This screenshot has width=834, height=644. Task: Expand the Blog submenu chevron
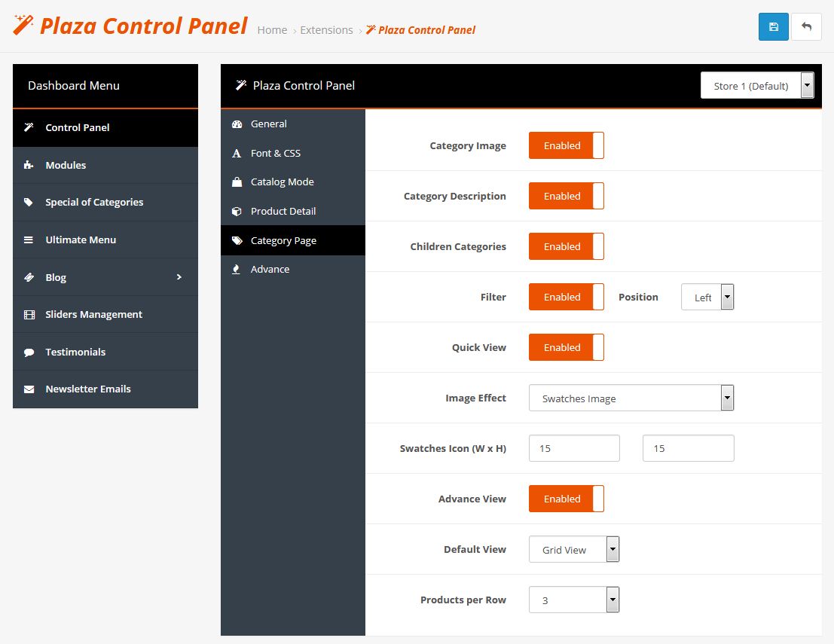(179, 277)
